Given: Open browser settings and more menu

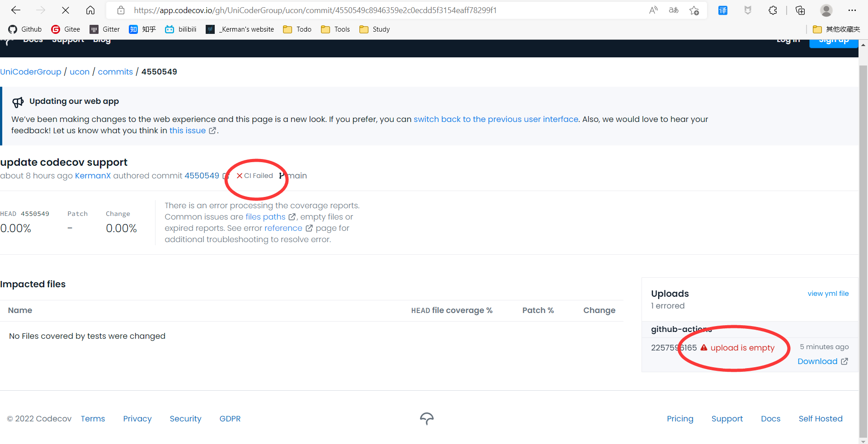Looking at the screenshot, I should (852, 10).
